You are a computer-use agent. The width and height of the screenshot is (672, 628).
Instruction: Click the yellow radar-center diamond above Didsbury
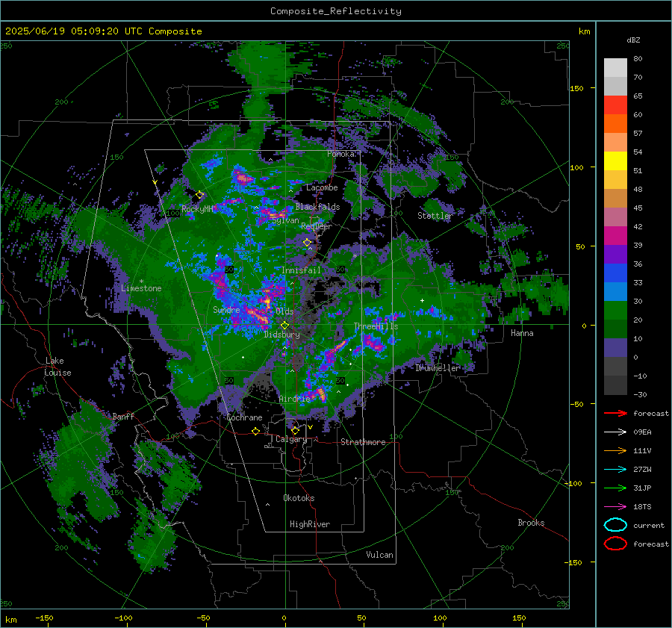(284, 326)
